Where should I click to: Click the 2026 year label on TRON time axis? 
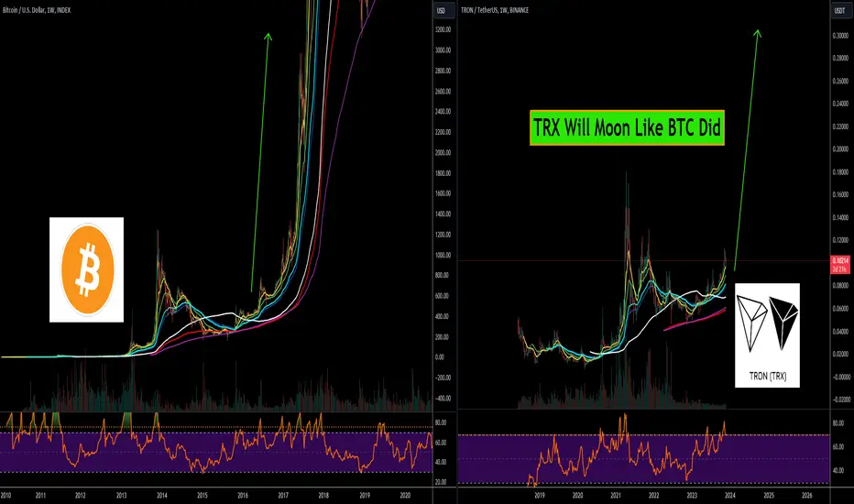(807, 495)
